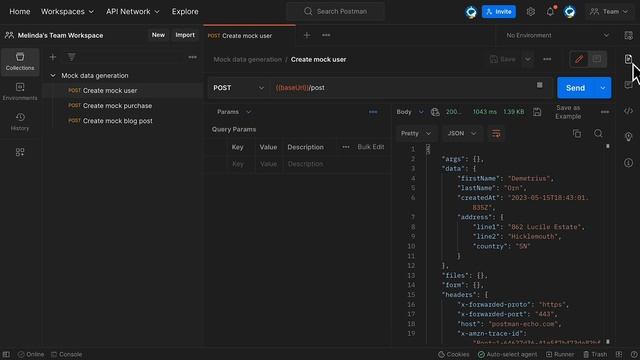Click the Import button
Viewport: 640px width, 360px height.
[x=185, y=35]
